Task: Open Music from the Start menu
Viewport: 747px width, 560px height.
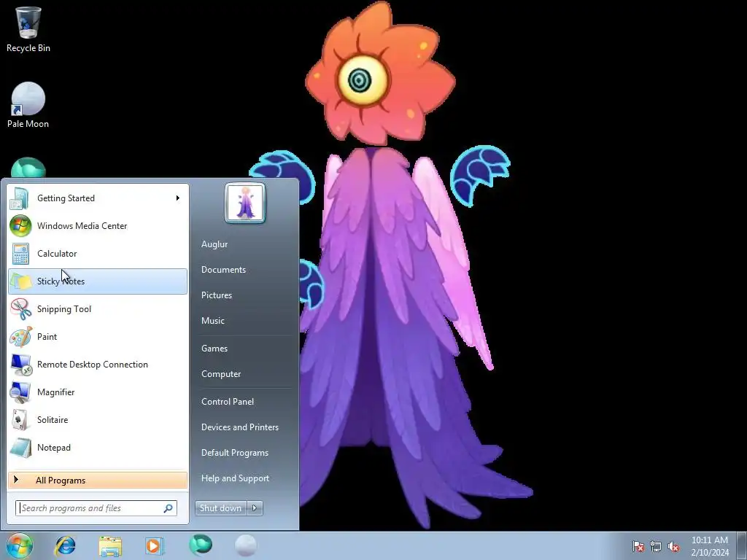Action: pos(213,321)
